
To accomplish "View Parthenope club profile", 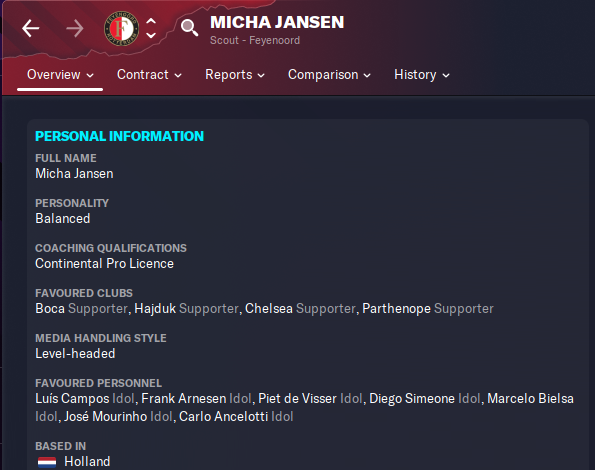I will [397, 308].
